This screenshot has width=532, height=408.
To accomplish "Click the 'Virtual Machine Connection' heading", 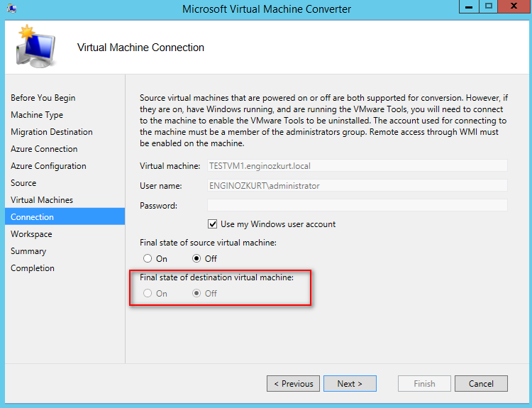I will [x=141, y=47].
